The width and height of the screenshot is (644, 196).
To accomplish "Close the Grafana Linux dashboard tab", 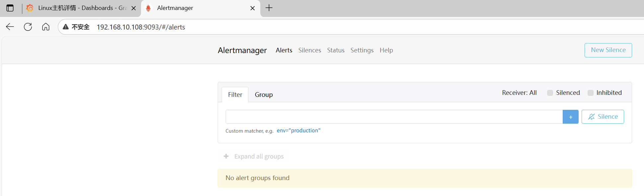I will (x=134, y=8).
